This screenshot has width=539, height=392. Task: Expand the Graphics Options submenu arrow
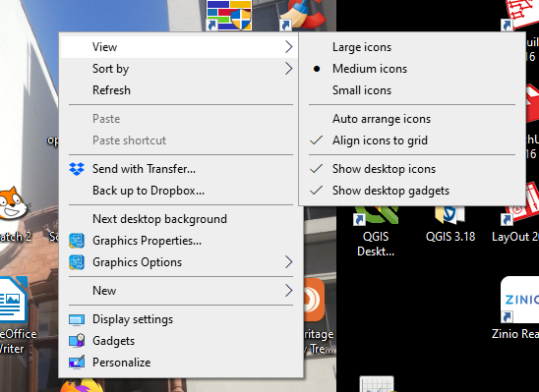tap(289, 262)
